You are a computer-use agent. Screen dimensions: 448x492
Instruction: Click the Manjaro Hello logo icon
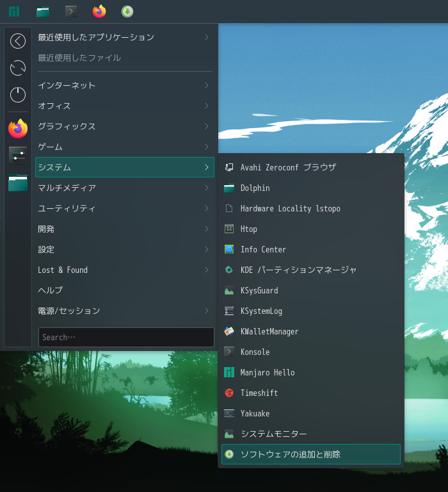click(229, 372)
